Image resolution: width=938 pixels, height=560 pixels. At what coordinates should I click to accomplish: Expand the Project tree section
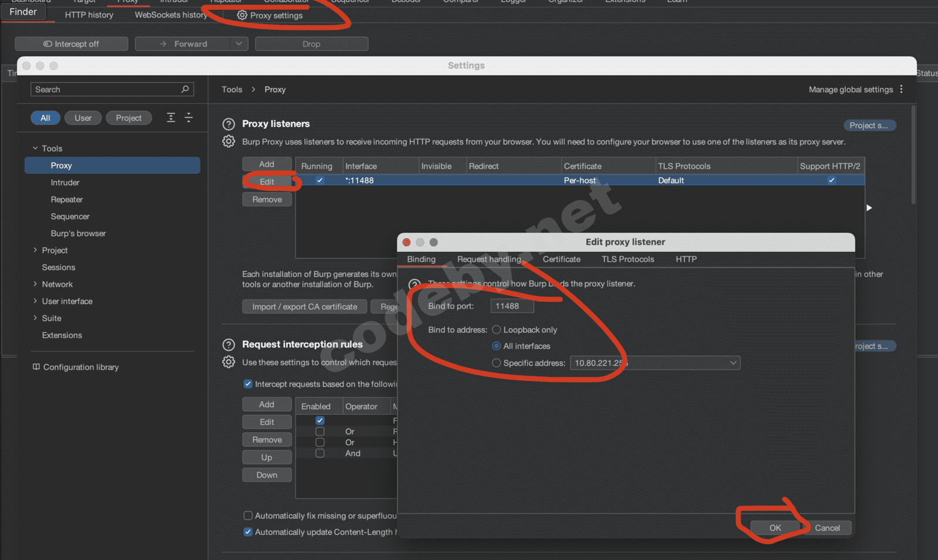click(x=35, y=250)
